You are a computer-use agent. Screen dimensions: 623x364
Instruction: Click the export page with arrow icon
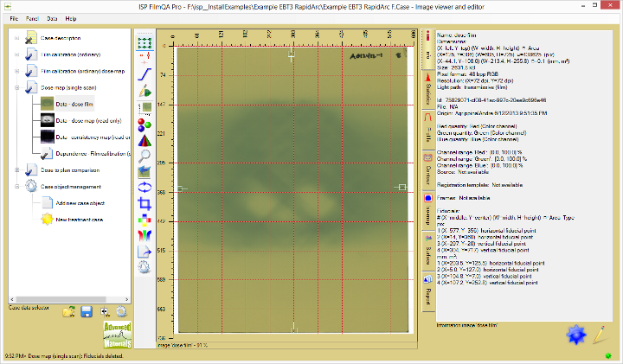click(x=145, y=252)
